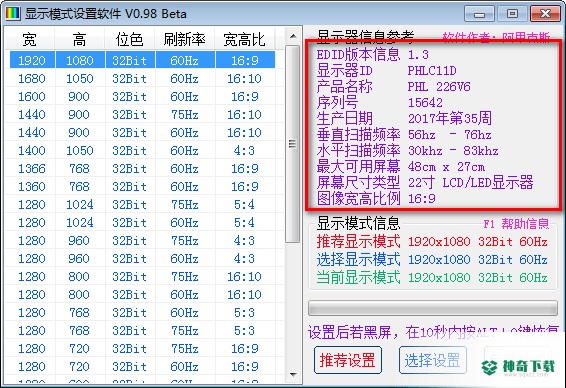566x388 pixels.
Task: Click the 推荐显示模式 value 1920x1080 32Bit 60Hz
Action: coord(478,241)
